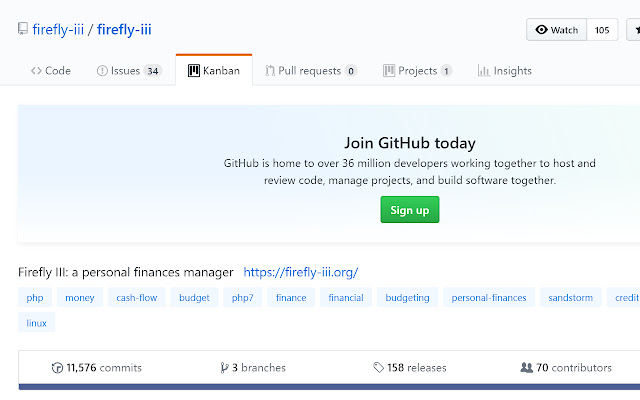Open the firefly-iii repository name link
This screenshot has width=640, height=400.
tap(124, 29)
